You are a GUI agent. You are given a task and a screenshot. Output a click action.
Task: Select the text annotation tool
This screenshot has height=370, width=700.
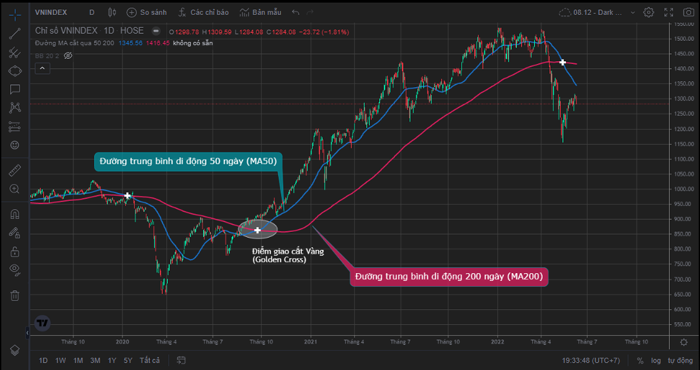15,89
